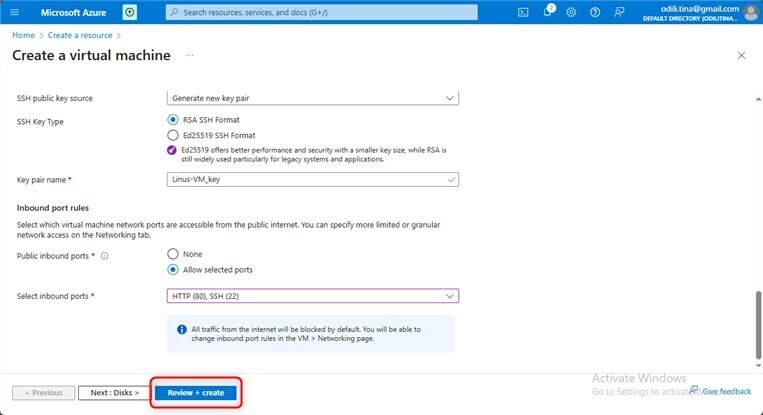Open Cloud Shell from the top bar

pos(523,12)
